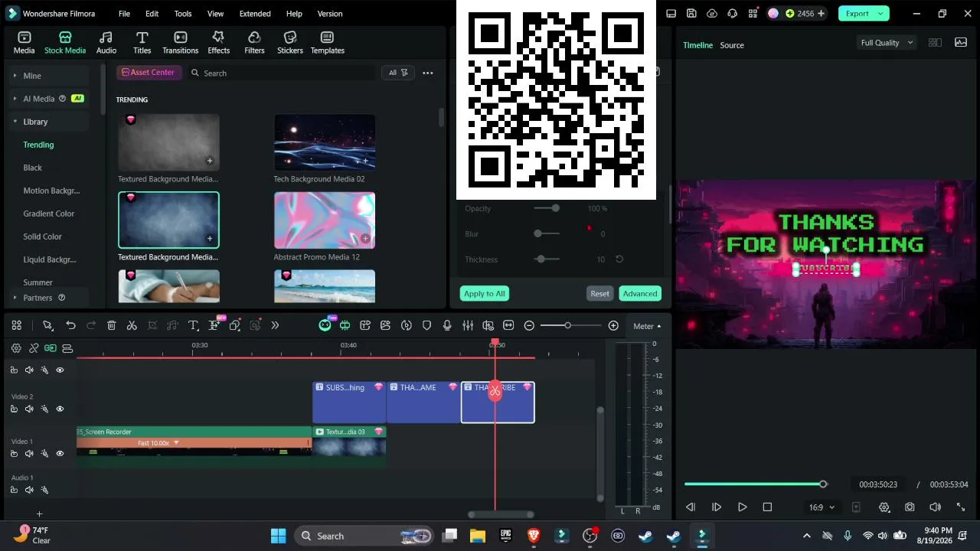This screenshot has height=551, width=980.
Task: Expand the Partners section
Action: pos(15,298)
